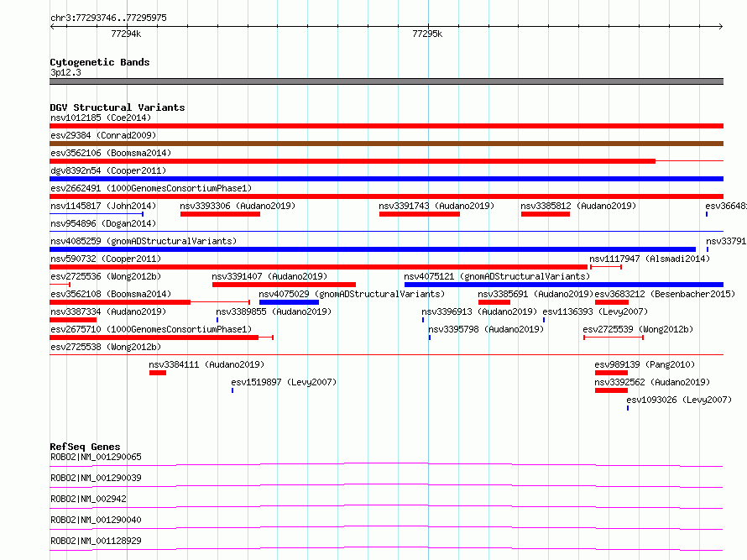Click the esv2725536 (Wong2012b) label
The width and height of the screenshot is (747, 560).
pos(106,276)
